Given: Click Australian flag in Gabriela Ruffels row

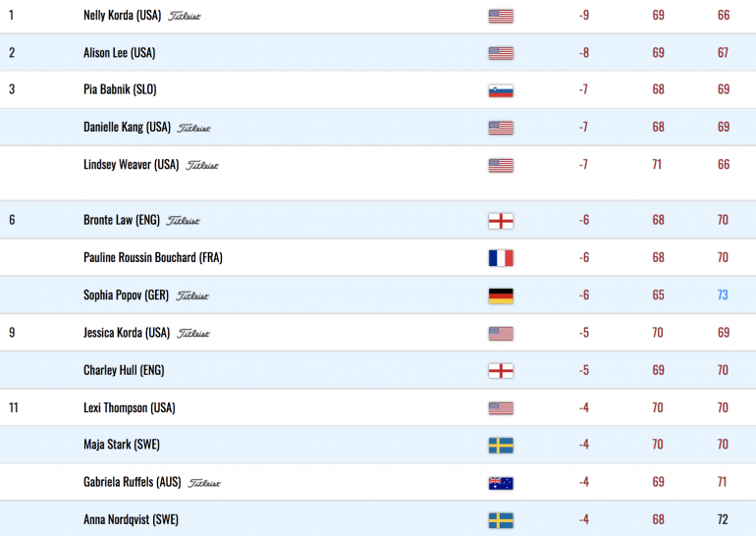Looking at the screenshot, I should 501,483.
